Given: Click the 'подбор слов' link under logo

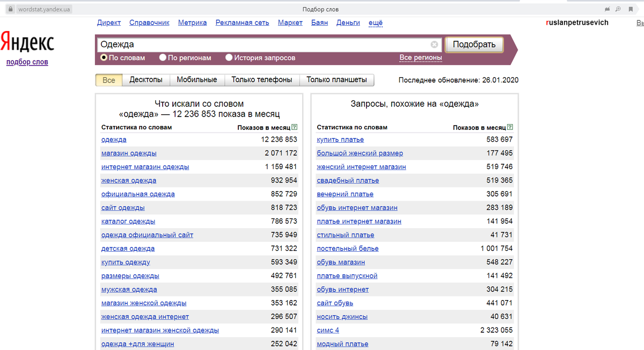Looking at the screenshot, I should pos(27,62).
